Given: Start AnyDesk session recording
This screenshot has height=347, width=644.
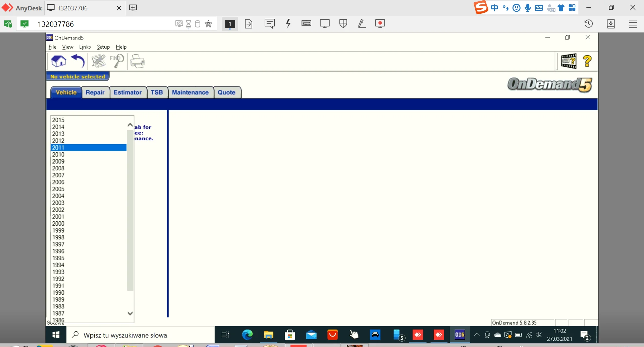Looking at the screenshot, I should (x=380, y=23).
